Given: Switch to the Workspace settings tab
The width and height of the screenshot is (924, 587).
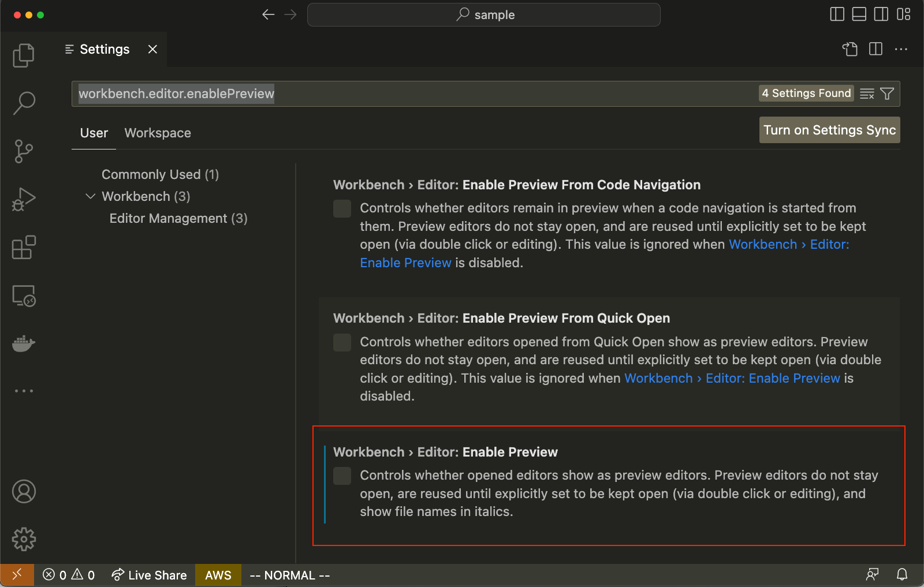Looking at the screenshot, I should [157, 133].
